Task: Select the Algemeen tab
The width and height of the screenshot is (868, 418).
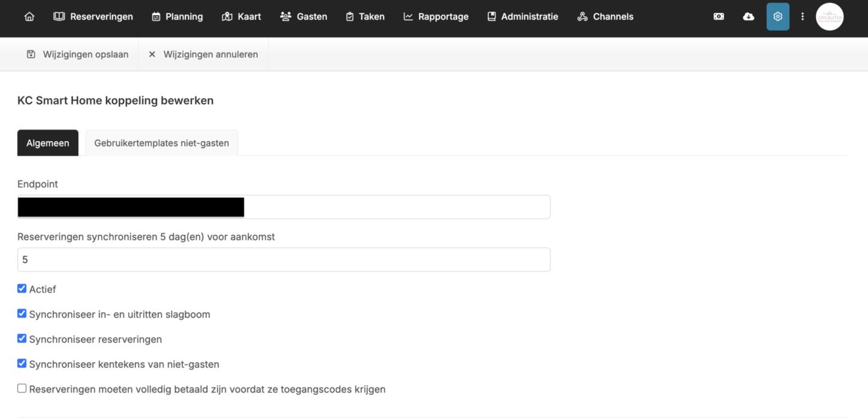Action: [48, 143]
